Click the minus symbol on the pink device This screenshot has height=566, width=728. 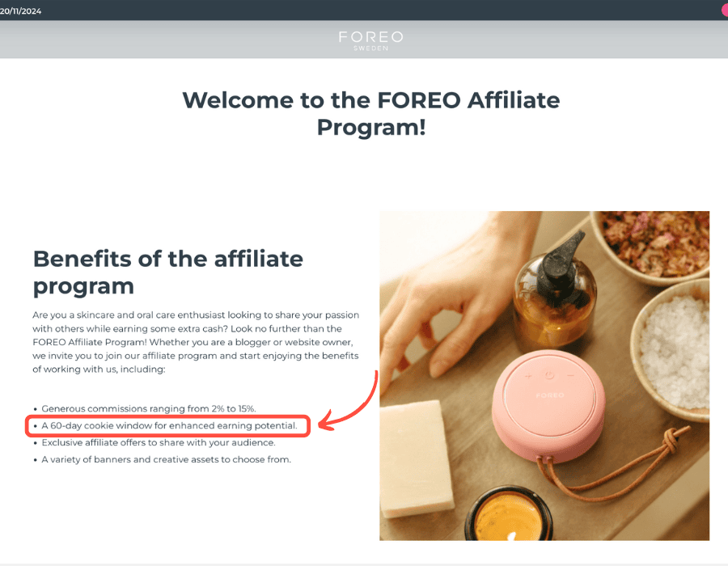pos(571,375)
